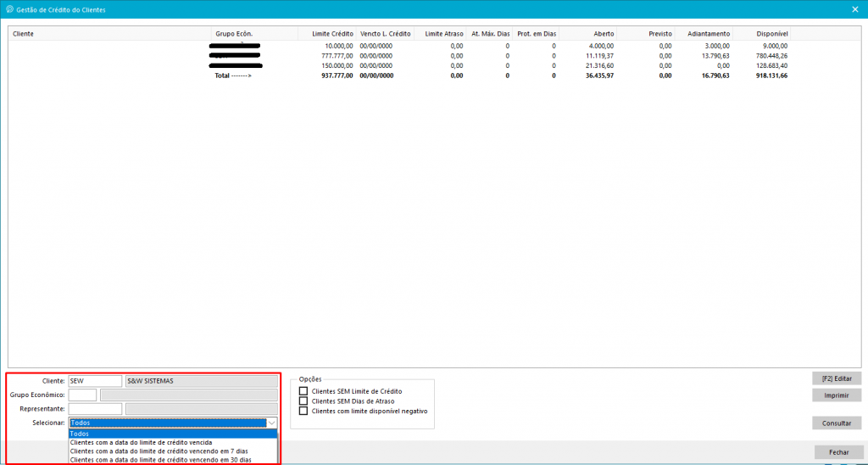Screen dimensions: 868x465
Task: Enable Clientes SEM Limite de Crédito
Action: [x=303, y=391]
